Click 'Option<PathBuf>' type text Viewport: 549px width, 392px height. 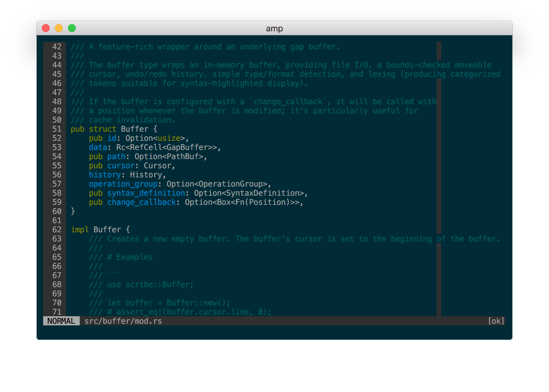pyautogui.click(x=169, y=156)
